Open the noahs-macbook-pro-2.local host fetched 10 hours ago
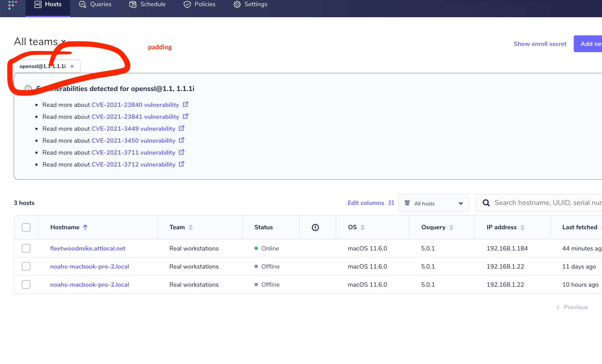Image resolution: width=602 pixels, height=364 pixels. pos(89,285)
